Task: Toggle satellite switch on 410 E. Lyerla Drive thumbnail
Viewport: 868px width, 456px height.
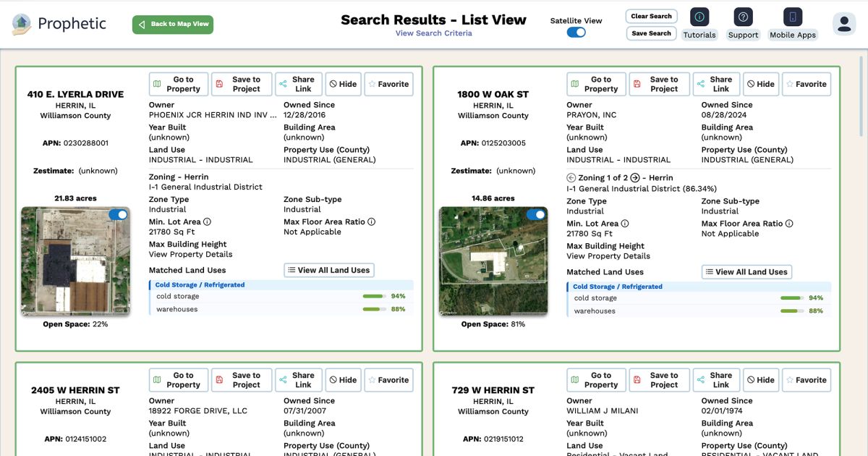Action: pyautogui.click(x=118, y=215)
